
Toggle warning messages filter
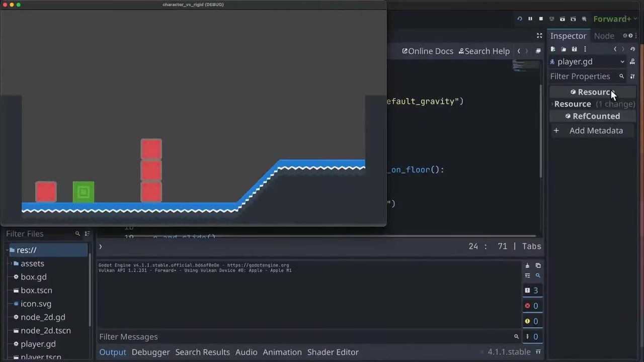532,321
